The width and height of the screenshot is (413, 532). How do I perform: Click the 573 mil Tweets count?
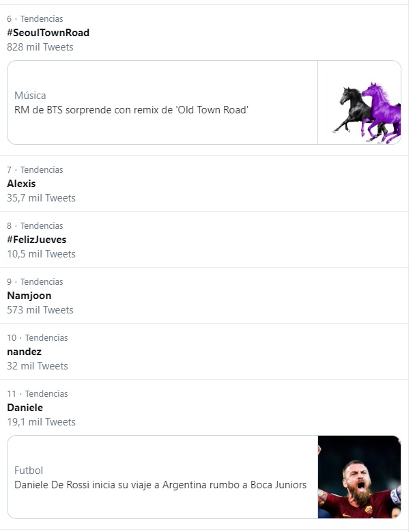(40, 310)
